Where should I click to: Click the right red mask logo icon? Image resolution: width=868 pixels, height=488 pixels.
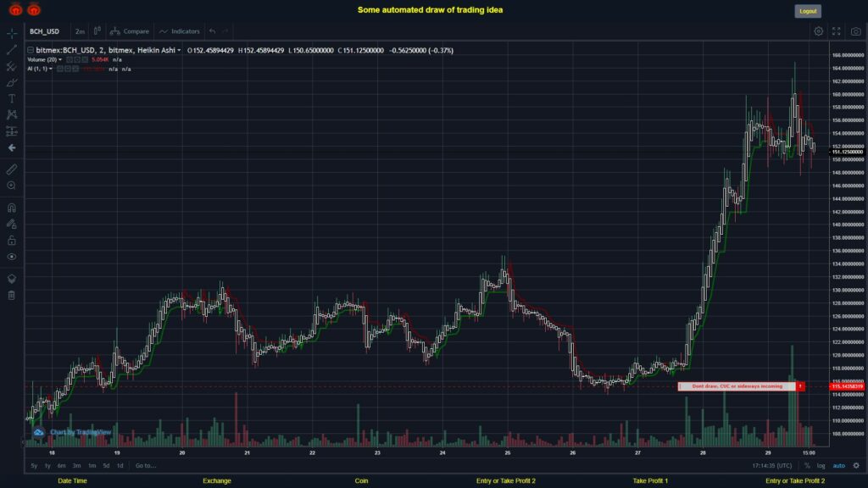pyautogui.click(x=34, y=9)
